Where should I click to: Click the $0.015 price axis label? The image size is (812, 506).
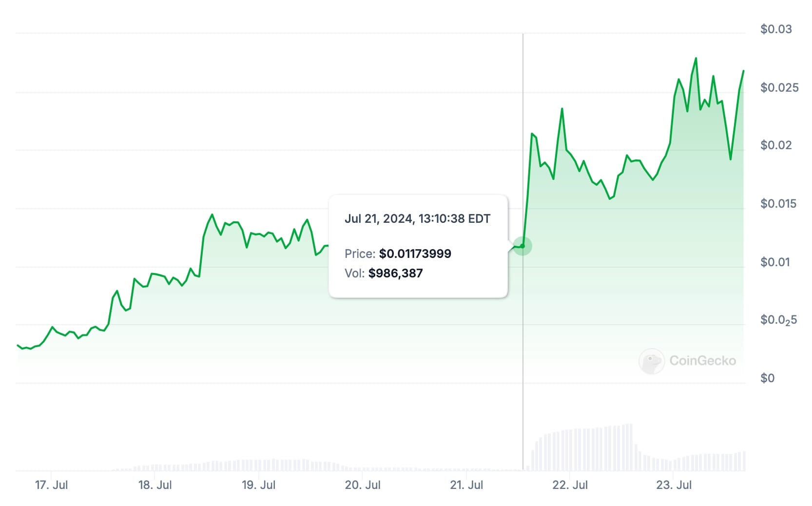pos(778,204)
